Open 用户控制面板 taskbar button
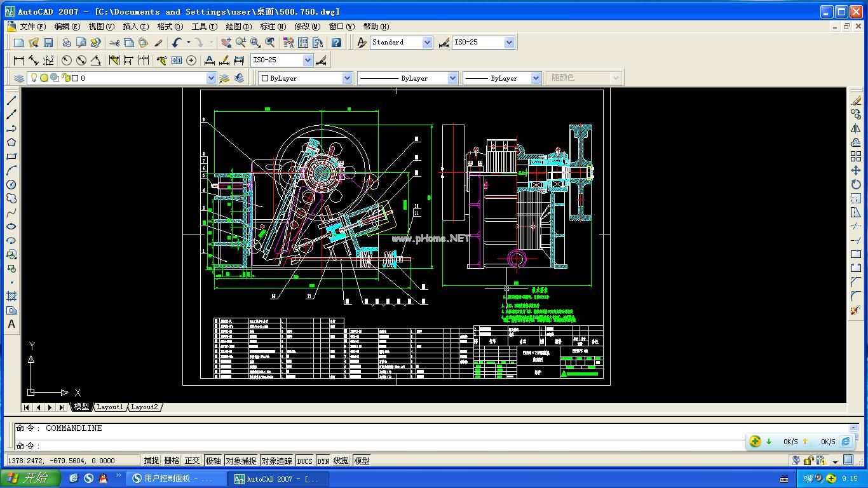 (177, 478)
